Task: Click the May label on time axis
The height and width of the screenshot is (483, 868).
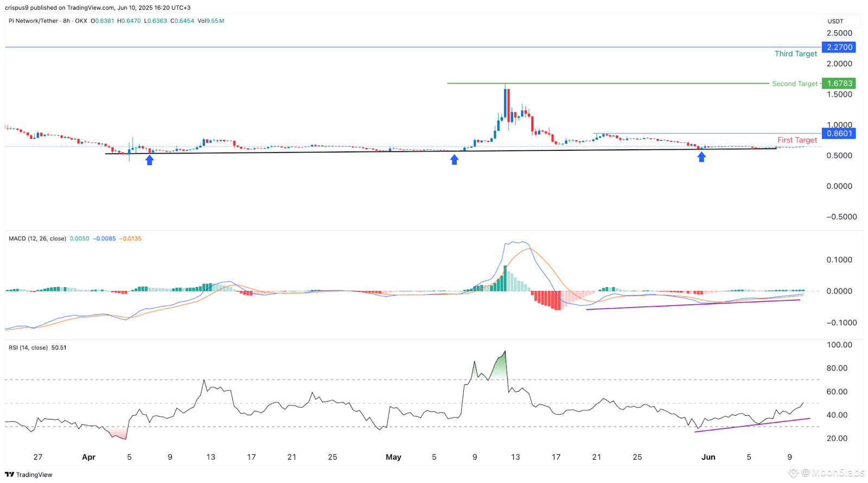Action: [x=393, y=457]
